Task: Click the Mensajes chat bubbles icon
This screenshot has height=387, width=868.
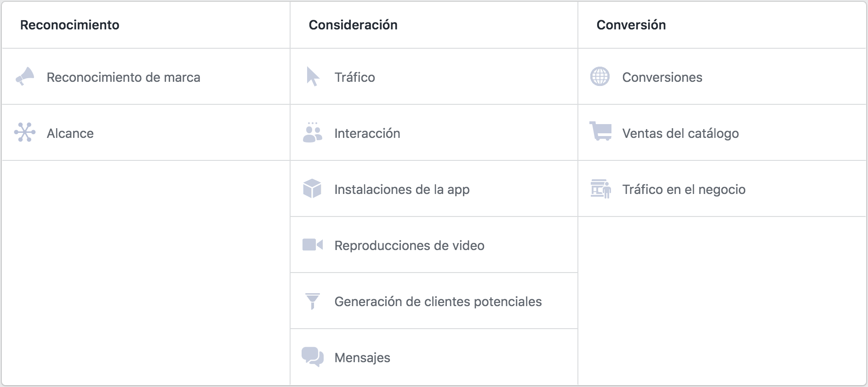Action: pos(313,357)
